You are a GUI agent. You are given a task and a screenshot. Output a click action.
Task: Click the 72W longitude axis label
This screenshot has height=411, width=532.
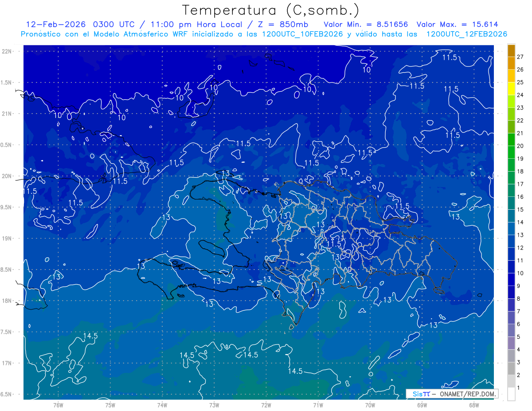[266, 405]
